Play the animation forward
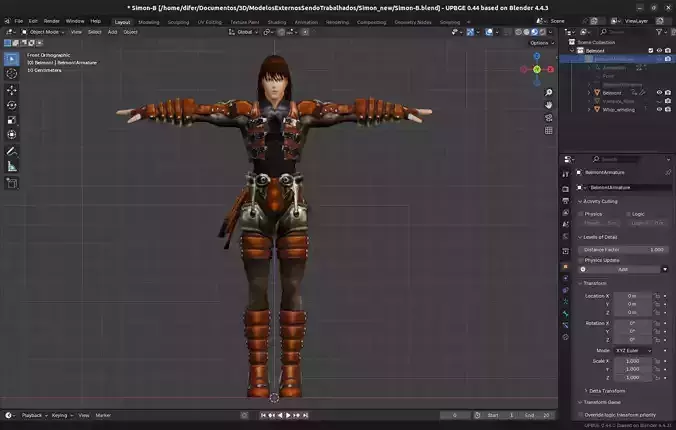 [288, 415]
